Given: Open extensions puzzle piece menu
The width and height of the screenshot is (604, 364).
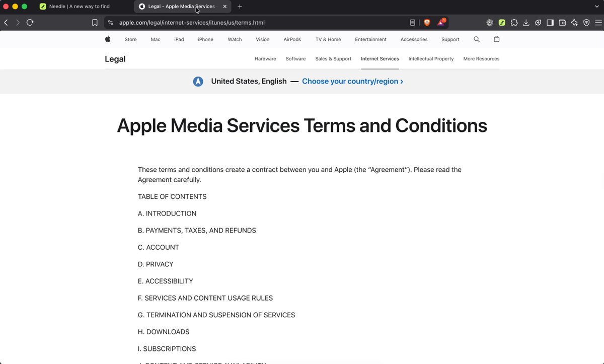Looking at the screenshot, I should [514, 23].
